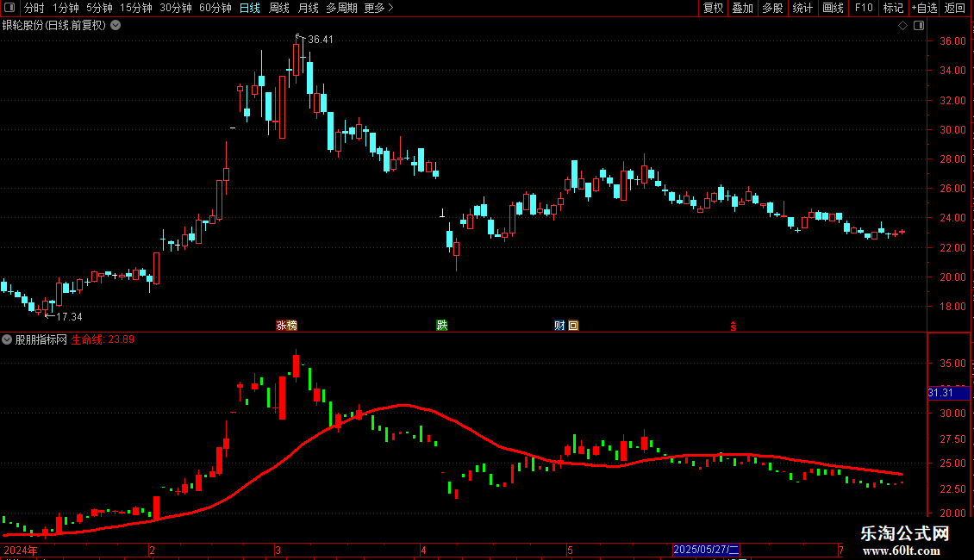Open 多周期 multi-period view
This screenshot has width=974, height=560.
(341, 8)
